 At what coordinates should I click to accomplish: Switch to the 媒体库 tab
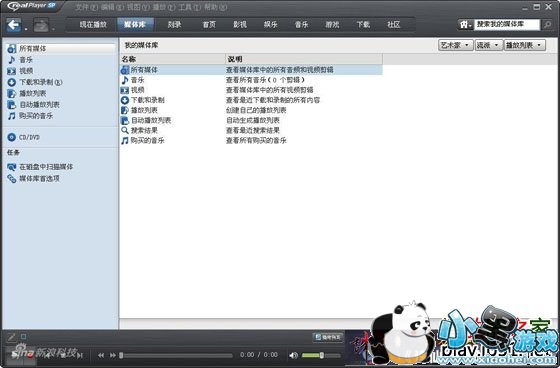(x=135, y=25)
